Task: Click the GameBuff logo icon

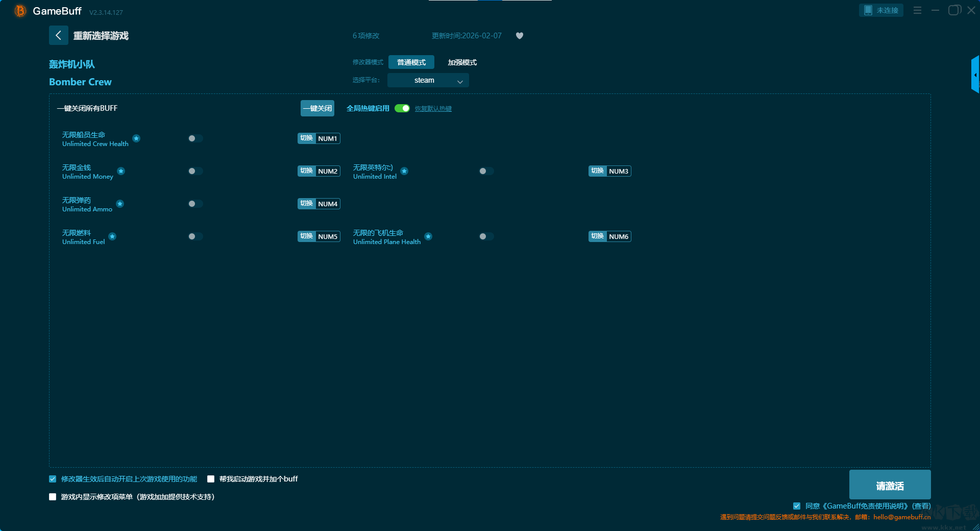Action: [x=20, y=11]
